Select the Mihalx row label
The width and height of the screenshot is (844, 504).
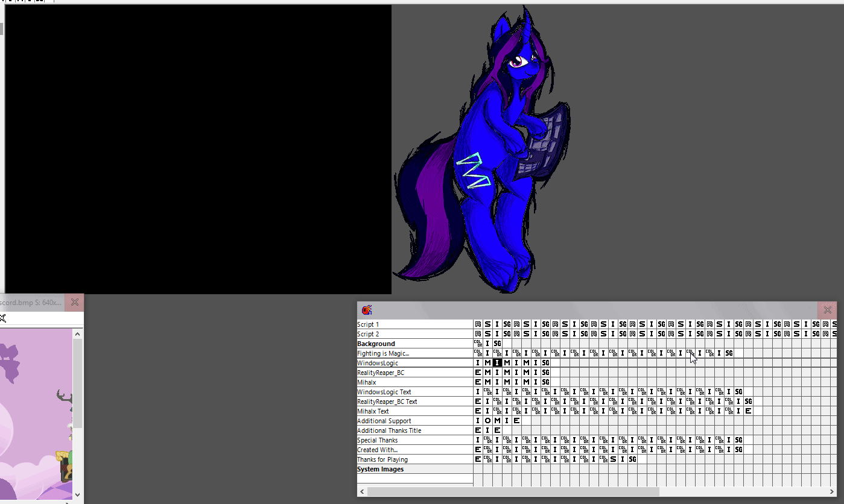point(415,382)
